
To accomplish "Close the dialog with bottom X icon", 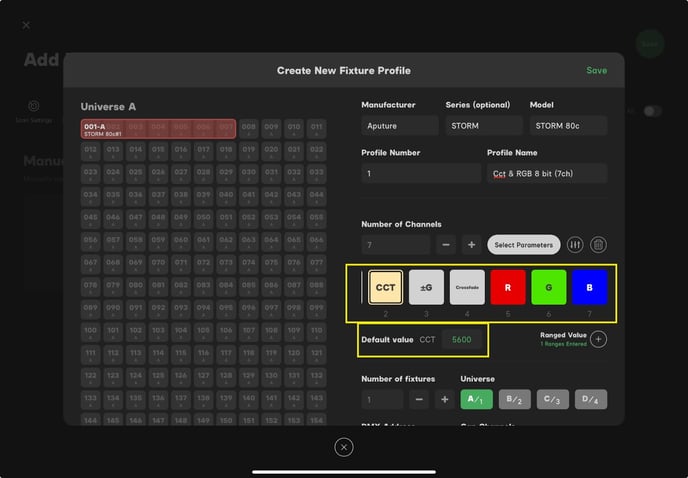I will (x=344, y=447).
